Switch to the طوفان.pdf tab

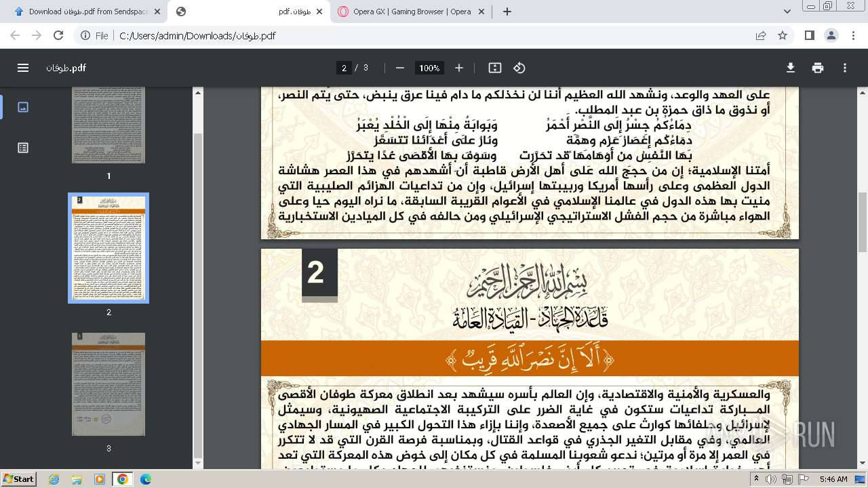pyautogui.click(x=249, y=12)
